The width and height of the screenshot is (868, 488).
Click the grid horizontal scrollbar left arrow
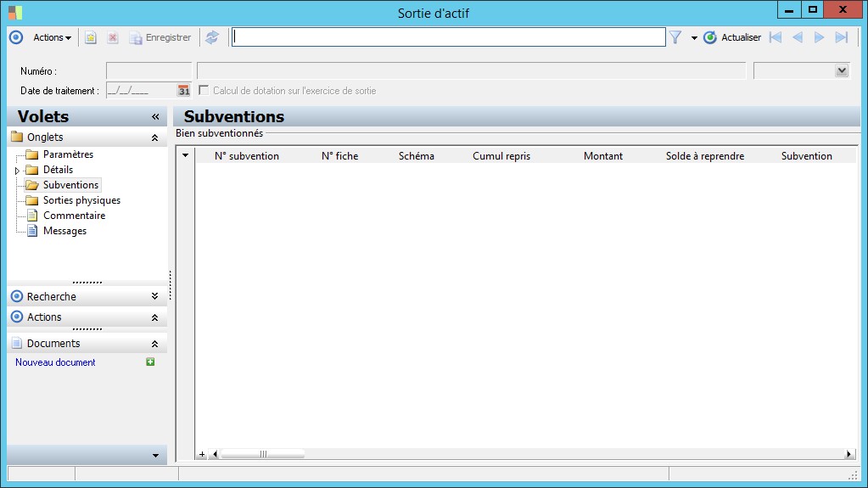point(215,454)
